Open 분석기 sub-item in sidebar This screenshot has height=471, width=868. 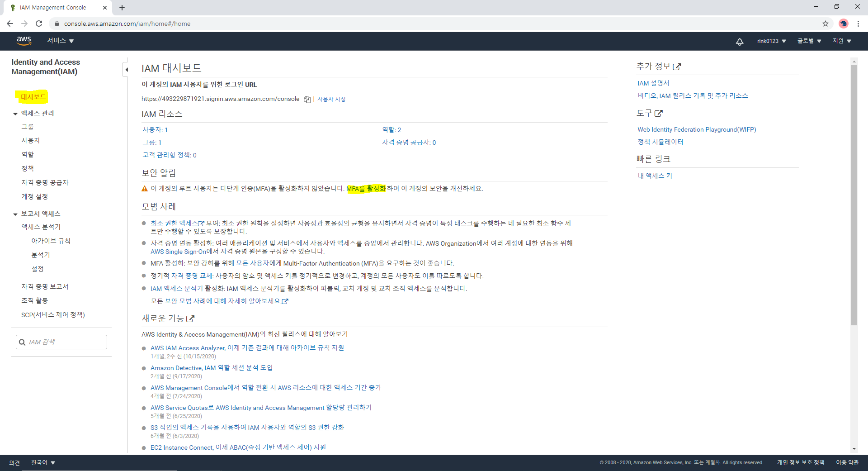(41, 255)
